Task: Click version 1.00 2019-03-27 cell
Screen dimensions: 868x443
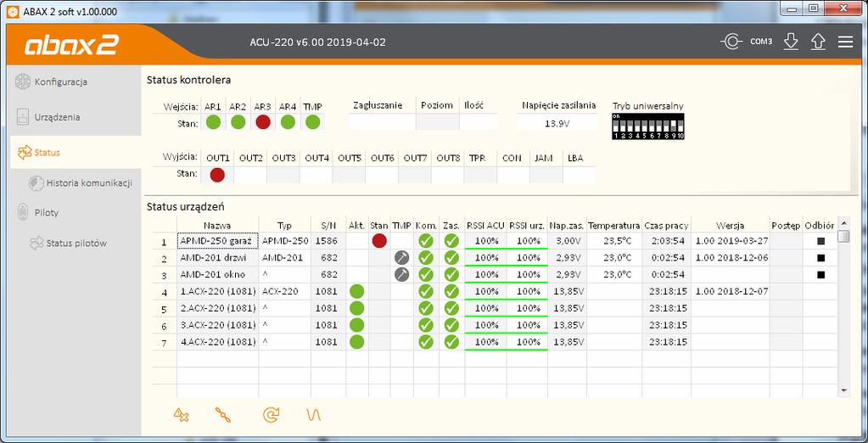Action: pos(731,241)
